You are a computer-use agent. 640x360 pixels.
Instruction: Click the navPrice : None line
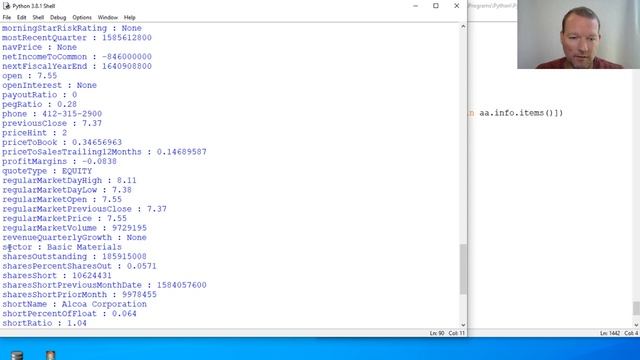(39, 47)
